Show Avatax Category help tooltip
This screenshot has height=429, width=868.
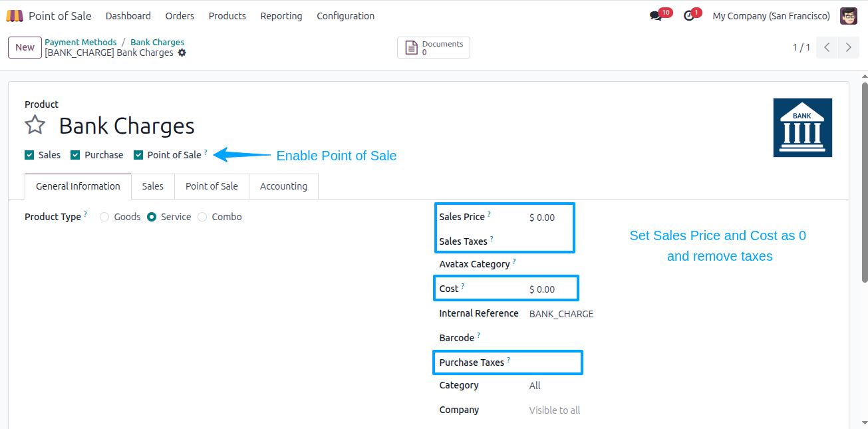pos(514,261)
